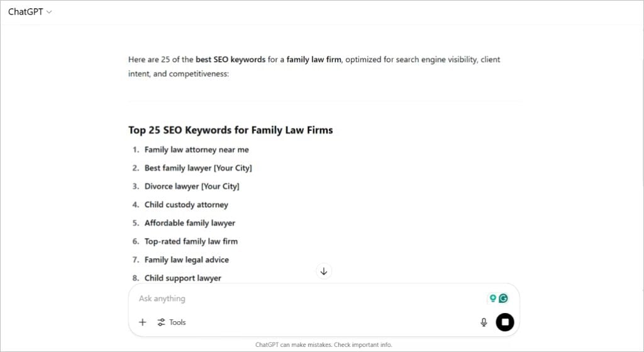Viewport: 644px width, 352px height.
Task: Open the ChatGPT model selector dropdown
Action: 30,12
